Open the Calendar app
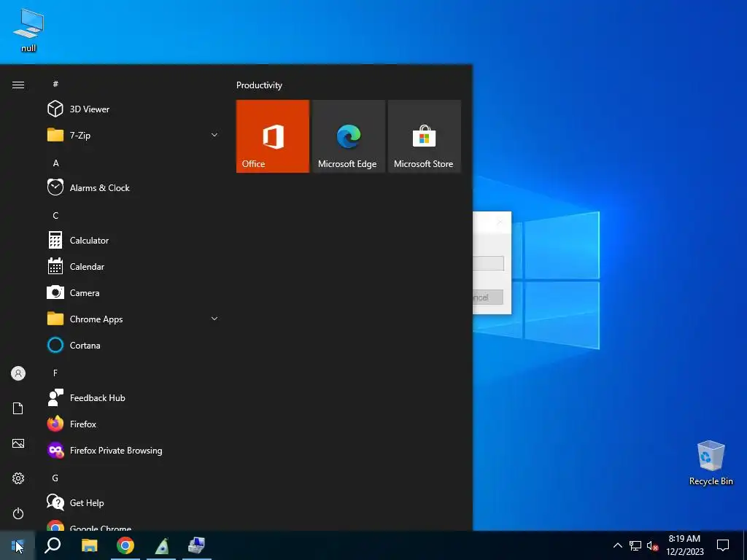 pos(133,267)
